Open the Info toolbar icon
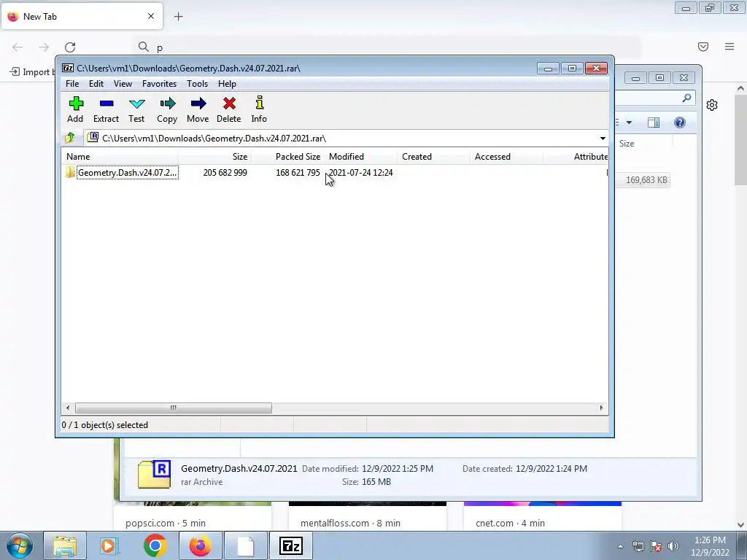 (x=259, y=109)
